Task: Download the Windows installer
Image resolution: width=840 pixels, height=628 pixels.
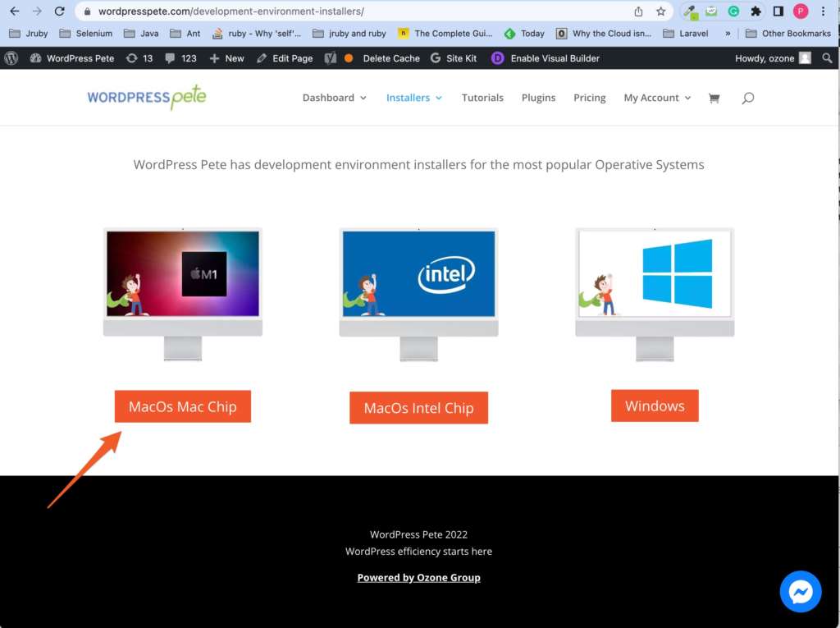Action: [654, 406]
